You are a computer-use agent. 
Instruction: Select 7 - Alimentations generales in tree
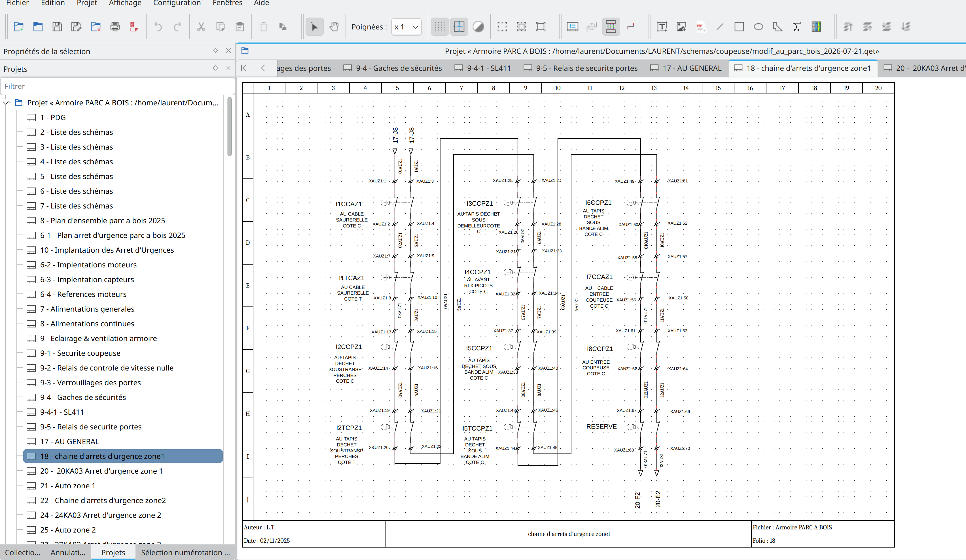coord(87,309)
